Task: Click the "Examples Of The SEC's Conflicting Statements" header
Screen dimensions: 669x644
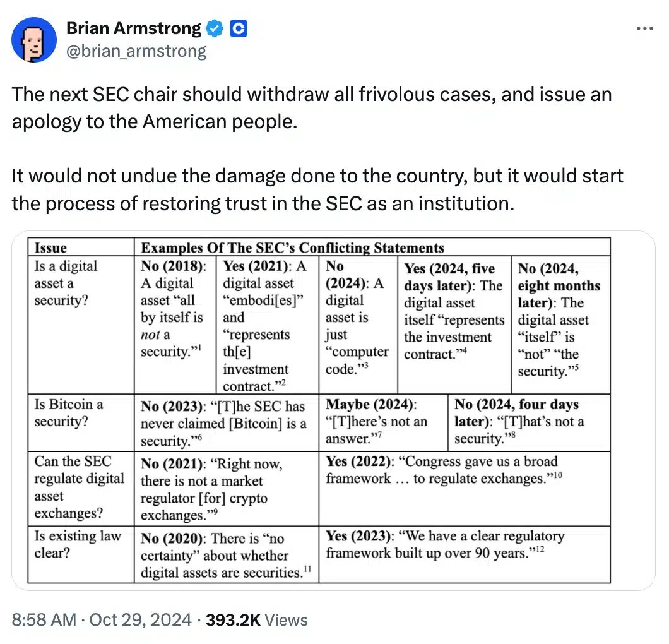Action: tap(292, 247)
